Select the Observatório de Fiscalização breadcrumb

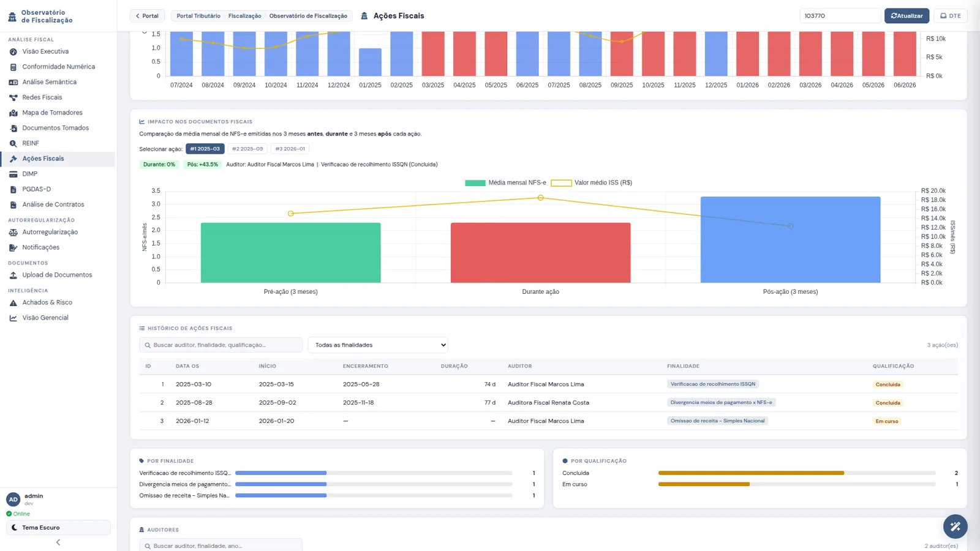click(308, 16)
